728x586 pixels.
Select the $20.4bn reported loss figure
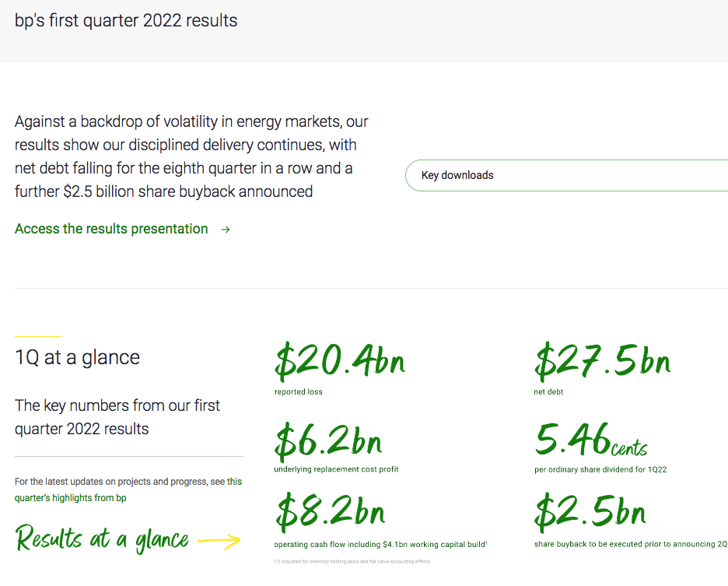[340, 360]
